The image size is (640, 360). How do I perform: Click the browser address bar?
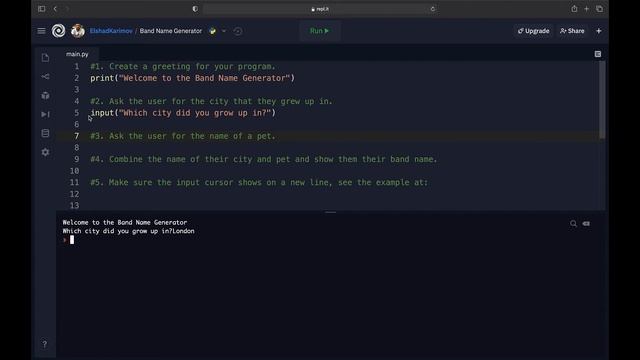click(320, 9)
